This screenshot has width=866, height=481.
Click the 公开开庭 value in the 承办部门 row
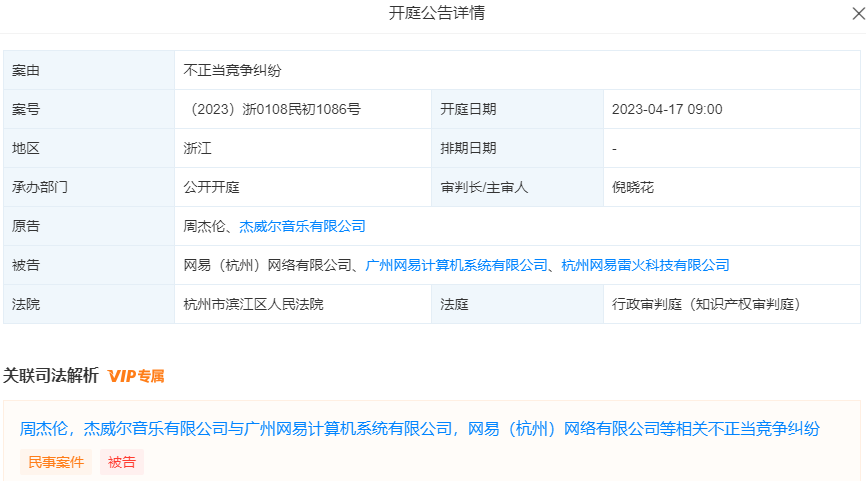tap(211, 187)
